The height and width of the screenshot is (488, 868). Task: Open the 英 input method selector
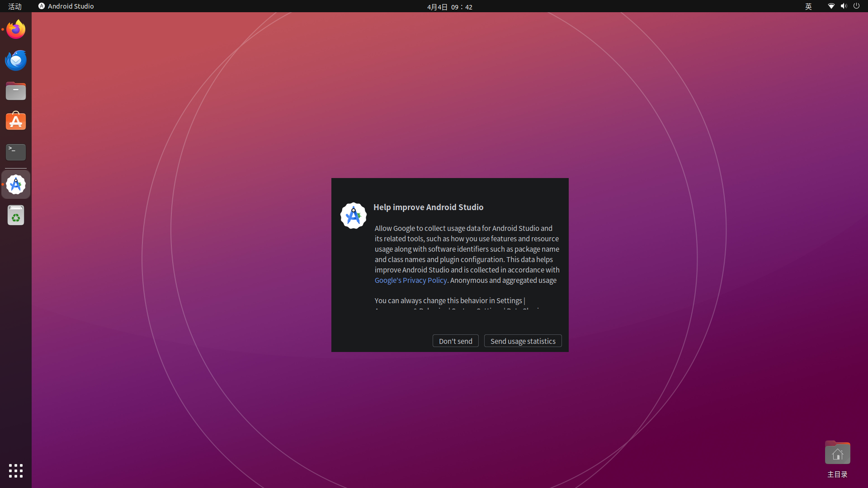[x=808, y=6]
